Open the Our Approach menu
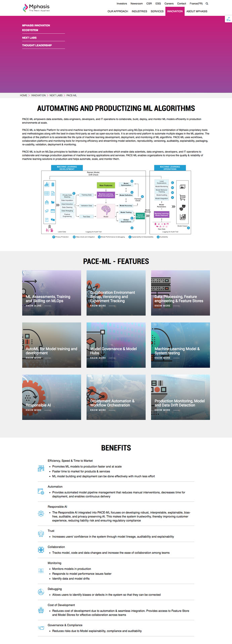232x644 pixels. pos(118,11)
